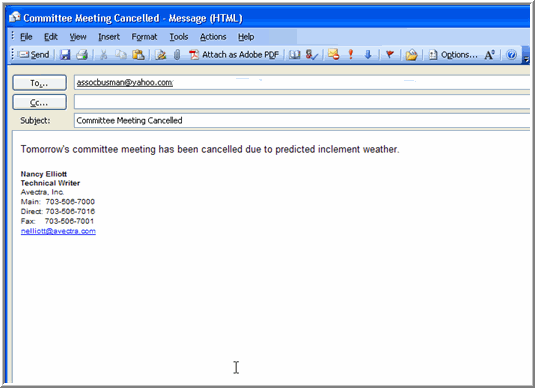Click the nelliott@avectra.com signature link

(x=58, y=231)
